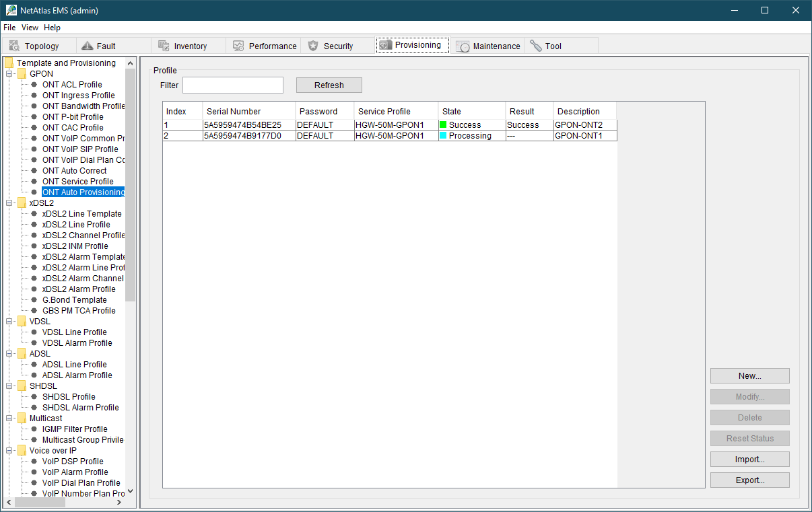Screen dimensions: 812x512
Task: Click the green Success state indicator
Action: click(x=443, y=124)
